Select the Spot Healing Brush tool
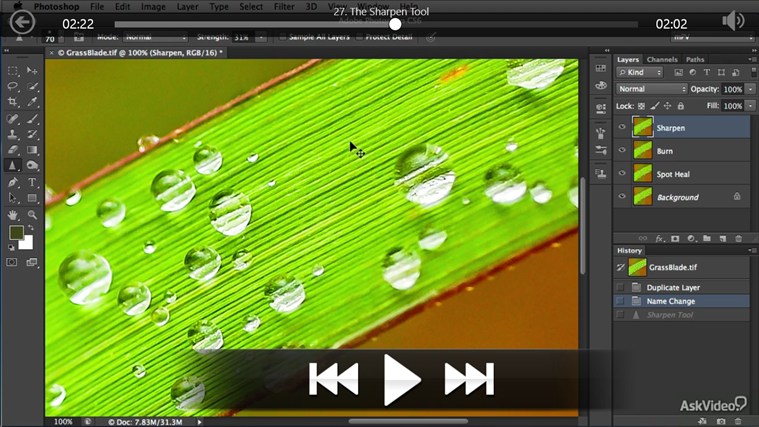 [13, 119]
